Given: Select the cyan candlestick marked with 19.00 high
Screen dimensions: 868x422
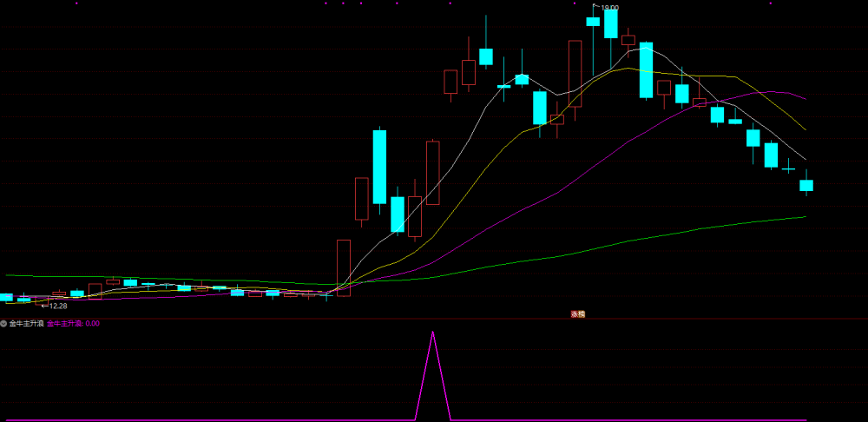Looking at the screenshot, I should tap(593, 22).
